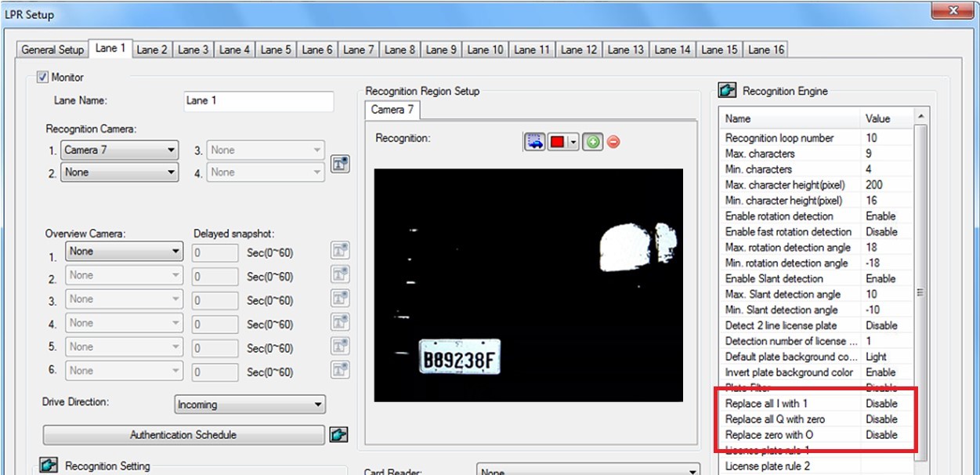Click the recognition region car icon
This screenshot has width=980, height=475.
pos(535,141)
